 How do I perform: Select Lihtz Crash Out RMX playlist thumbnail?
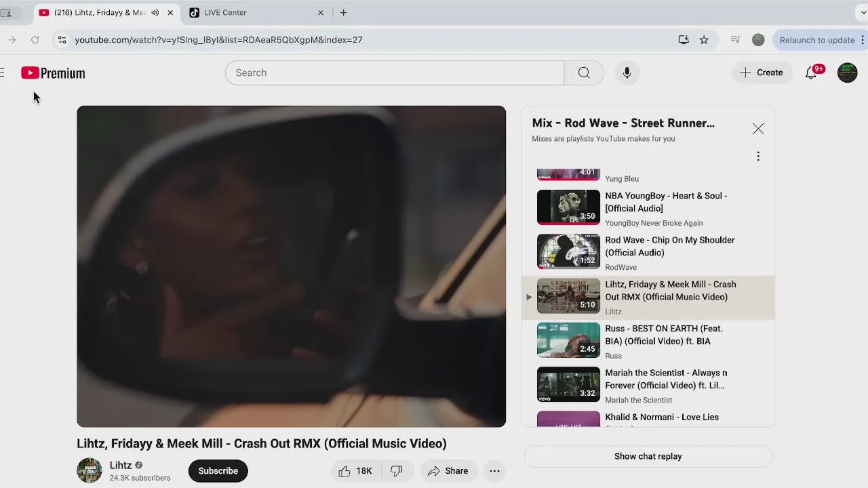tap(568, 296)
